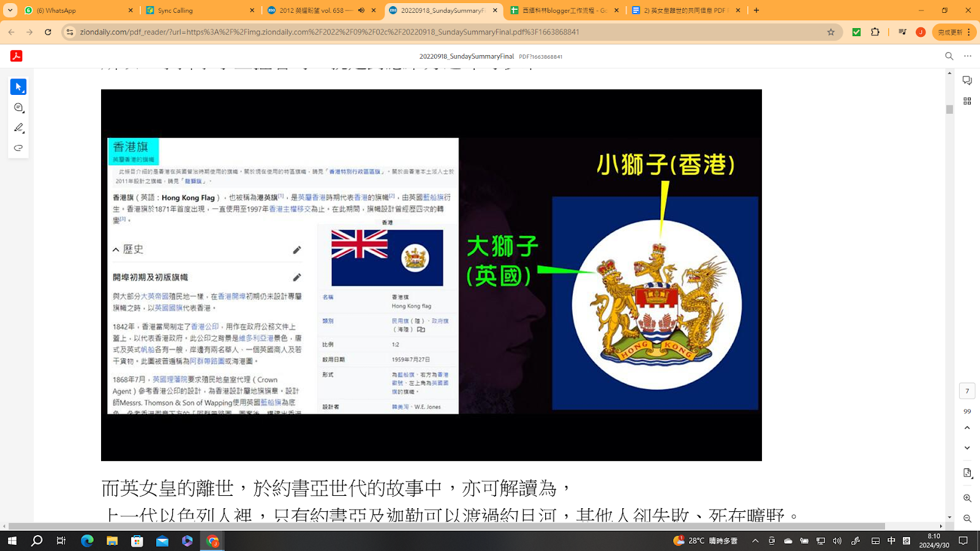Click the 英國理藩院 link
Screen dimensions: 980x551
170,380
